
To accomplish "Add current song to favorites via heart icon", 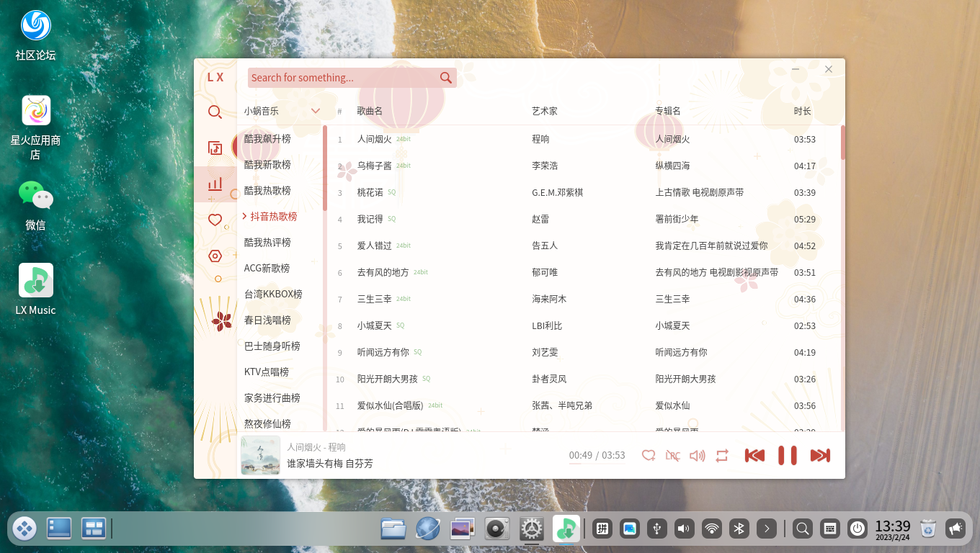I will click(x=649, y=455).
